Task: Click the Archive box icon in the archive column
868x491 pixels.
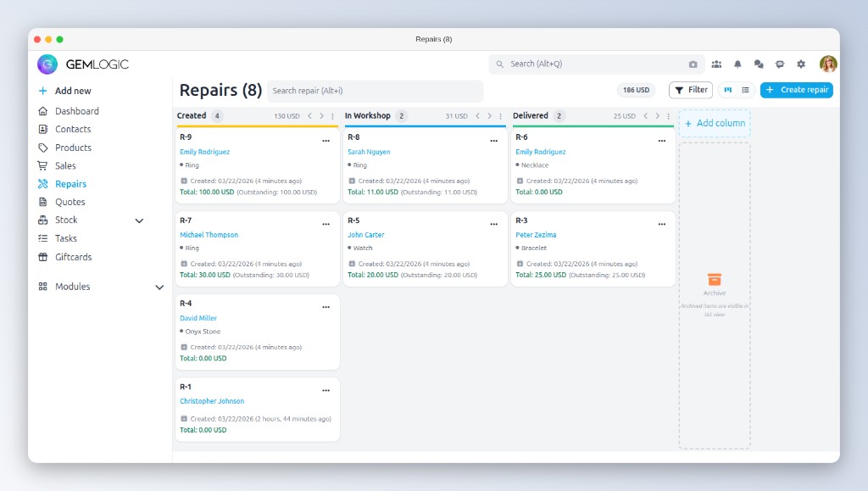Action: click(x=714, y=280)
